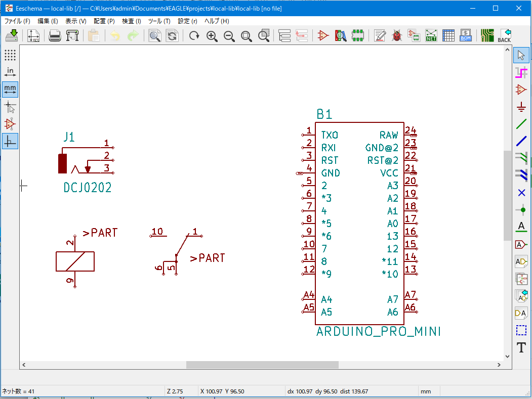Redraw the schematic view

click(x=194, y=35)
